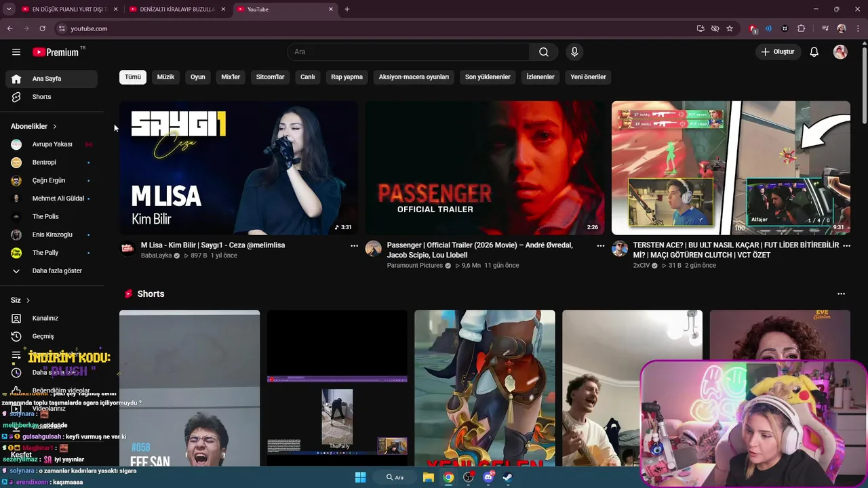868x488 pixels.
Task: Open the hamburger guide menu
Action: coord(16,52)
